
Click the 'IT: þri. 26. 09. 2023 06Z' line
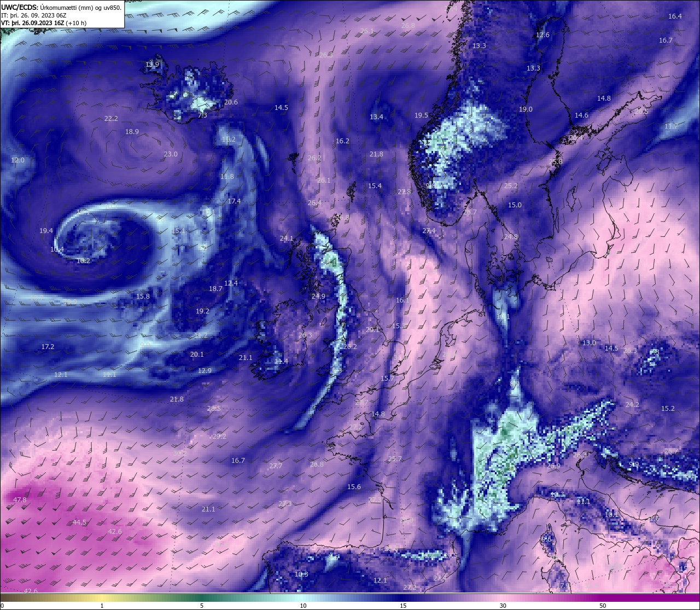(34, 15)
